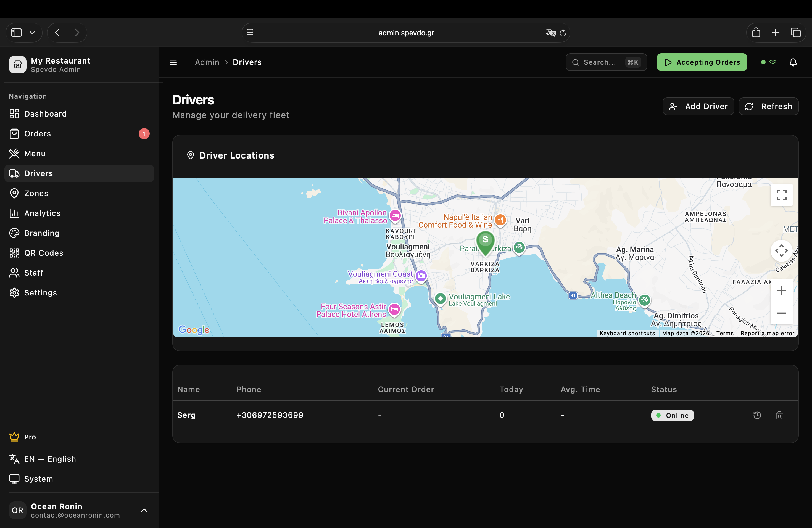Open driver history for Serg
This screenshot has width=812, height=528.
[x=757, y=415]
